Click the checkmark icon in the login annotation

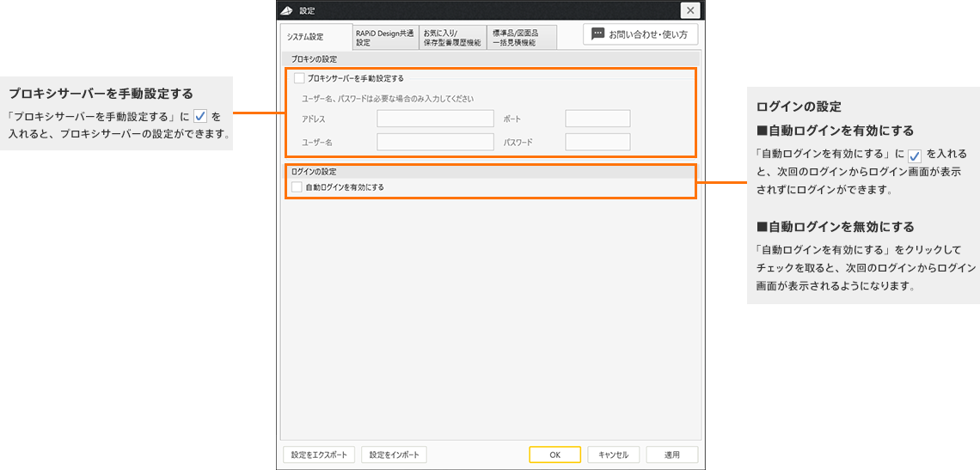[x=915, y=155]
